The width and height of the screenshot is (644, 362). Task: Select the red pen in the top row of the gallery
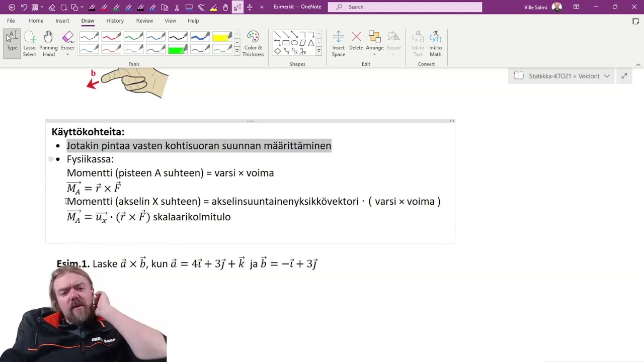(x=111, y=37)
